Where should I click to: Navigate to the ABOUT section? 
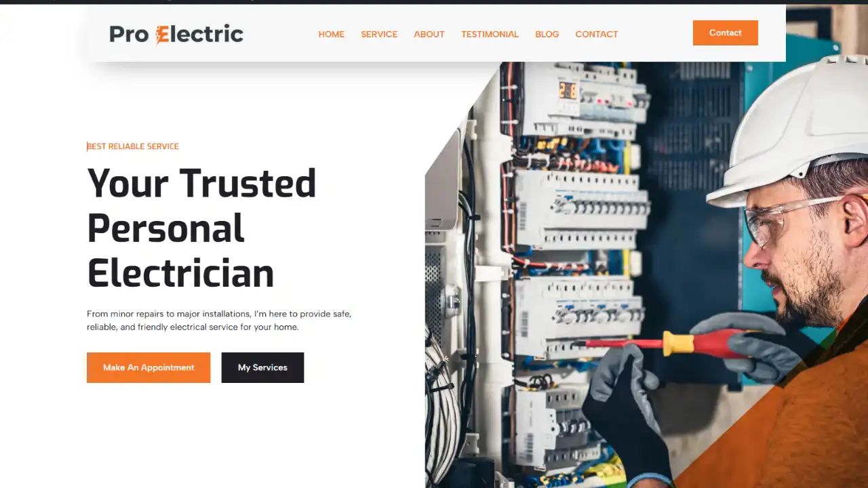[x=429, y=34]
